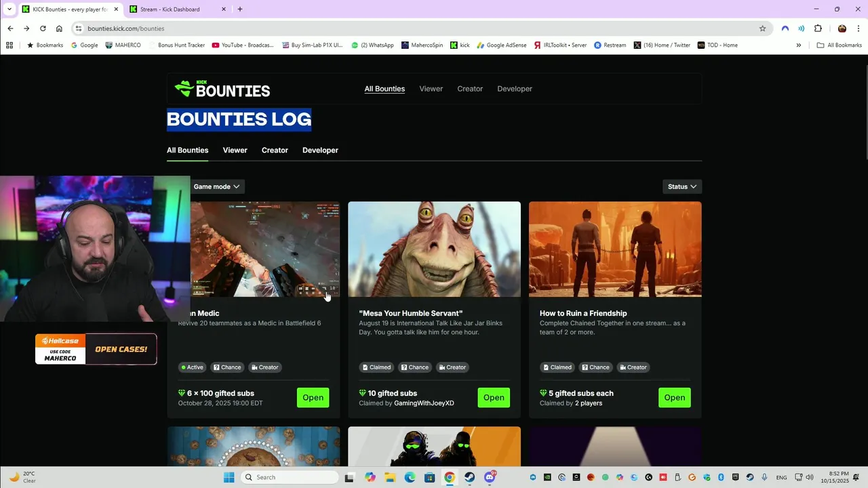This screenshot has height=488, width=868.
Task: Reload the current page
Action: pos(43,28)
